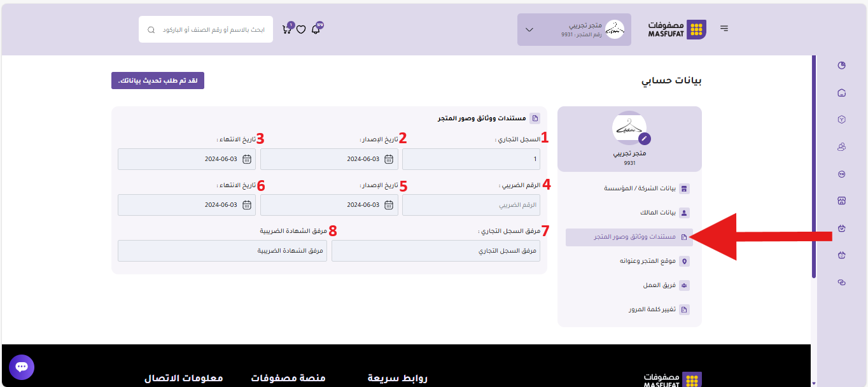
Task: Click the لقد تم طلب تحديث بياناتك button
Action: coord(158,81)
